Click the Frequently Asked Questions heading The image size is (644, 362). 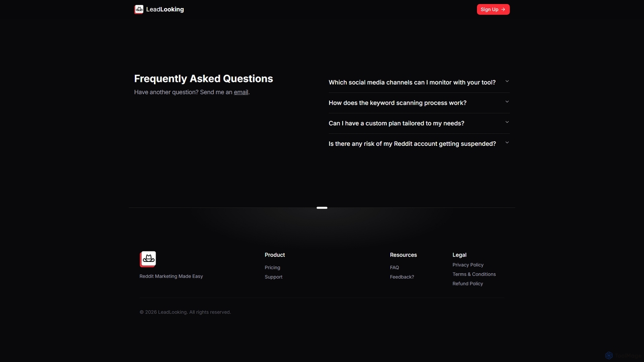[x=204, y=78]
